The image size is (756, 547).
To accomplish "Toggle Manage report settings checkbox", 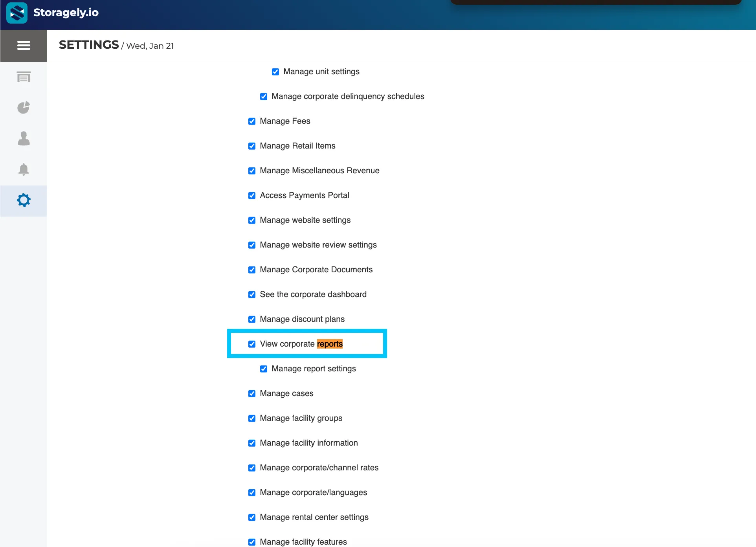I will click(x=264, y=369).
